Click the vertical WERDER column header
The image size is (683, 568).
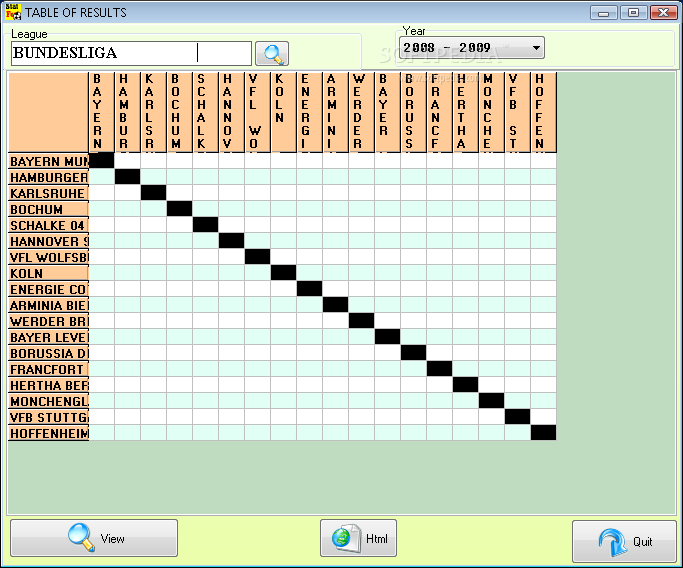click(362, 112)
